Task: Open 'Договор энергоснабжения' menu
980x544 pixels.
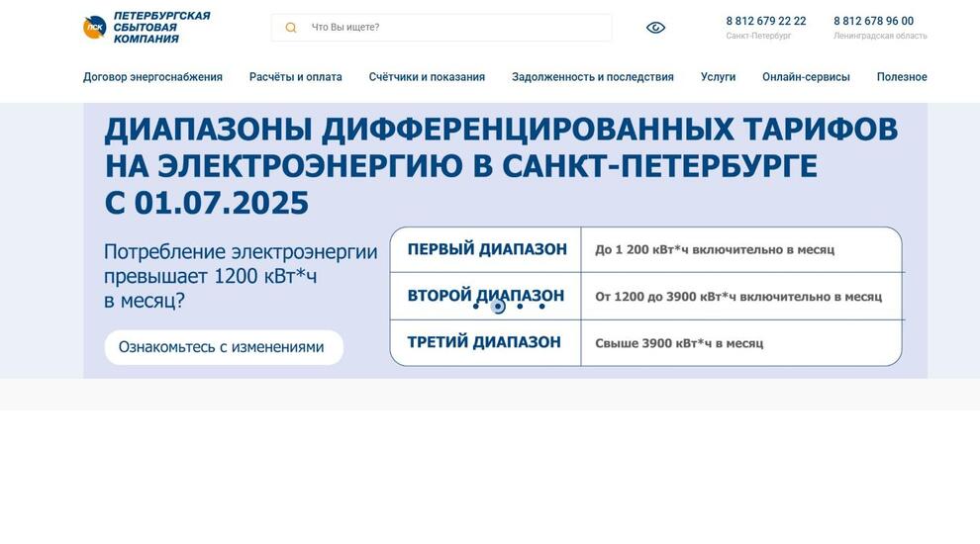Action: click(x=152, y=77)
